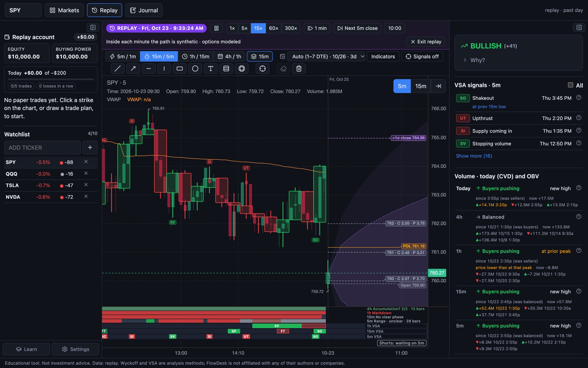This screenshot has width=588, height=368.
Task: Advance to Next 5m close
Action: coord(358,28)
